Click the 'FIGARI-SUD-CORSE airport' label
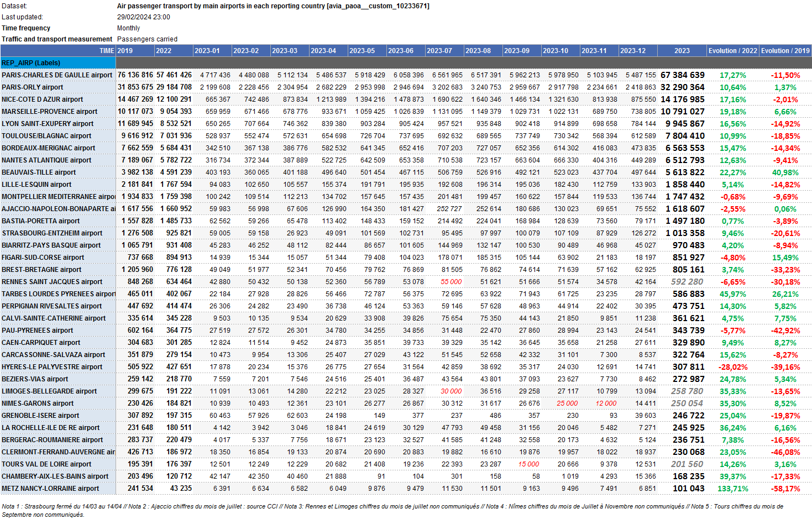812x519 pixels. click(x=43, y=257)
